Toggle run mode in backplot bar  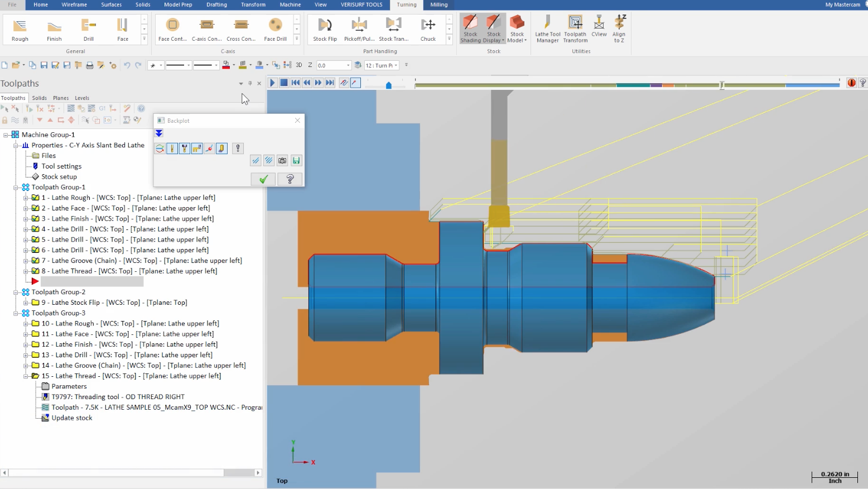pyautogui.click(x=355, y=83)
